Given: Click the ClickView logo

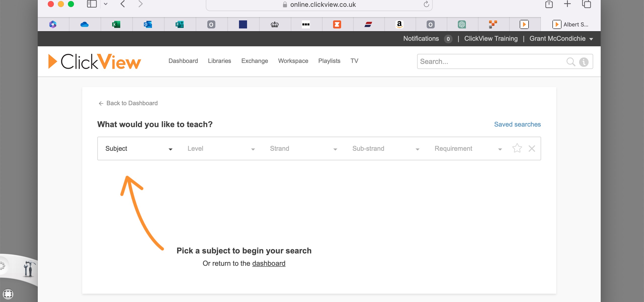Looking at the screenshot, I should click(95, 61).
